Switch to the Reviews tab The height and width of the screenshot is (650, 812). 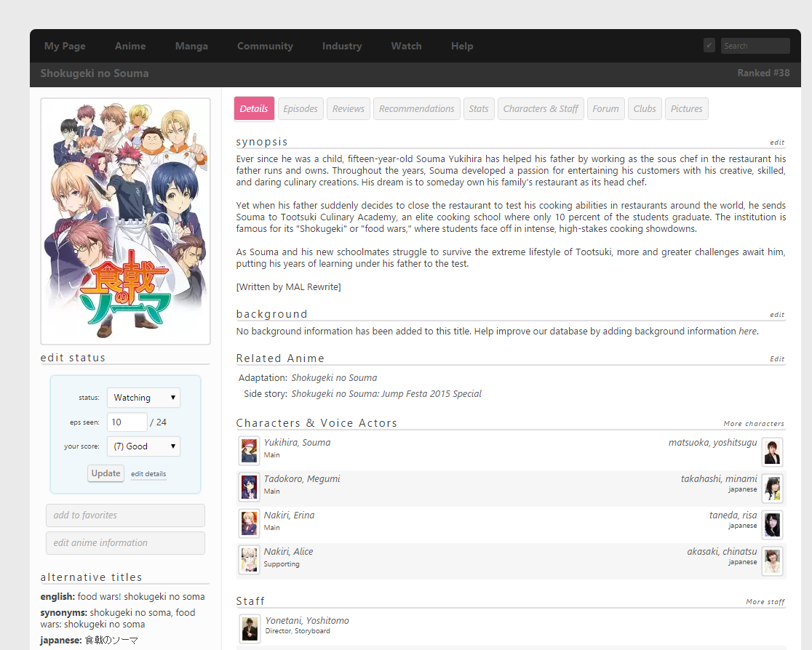[348, 108]
